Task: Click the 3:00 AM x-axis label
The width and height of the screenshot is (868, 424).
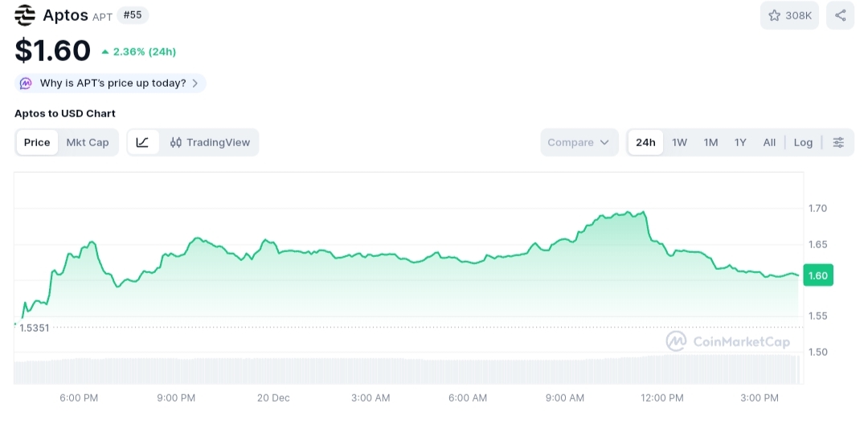Action: [x=371, y=398]
